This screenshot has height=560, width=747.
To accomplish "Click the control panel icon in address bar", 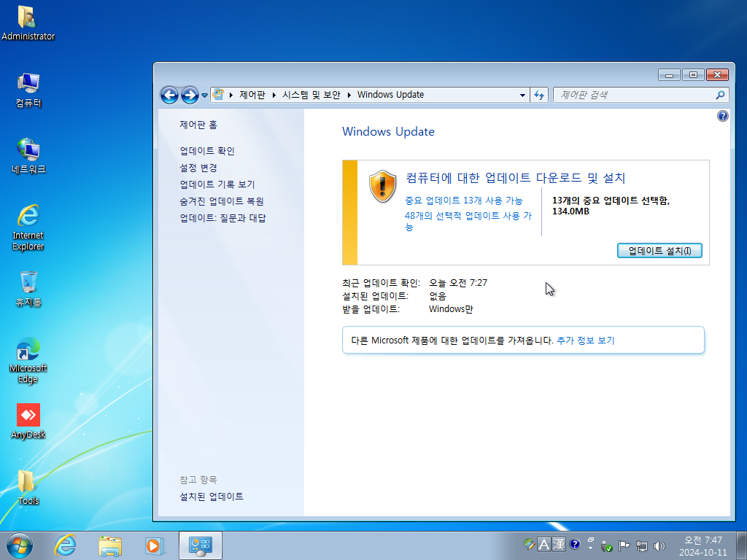I will click(218, 94).
